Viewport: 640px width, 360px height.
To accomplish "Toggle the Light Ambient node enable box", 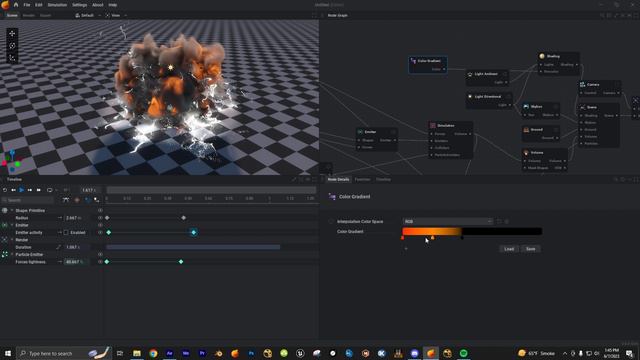I will coord(505,74).
